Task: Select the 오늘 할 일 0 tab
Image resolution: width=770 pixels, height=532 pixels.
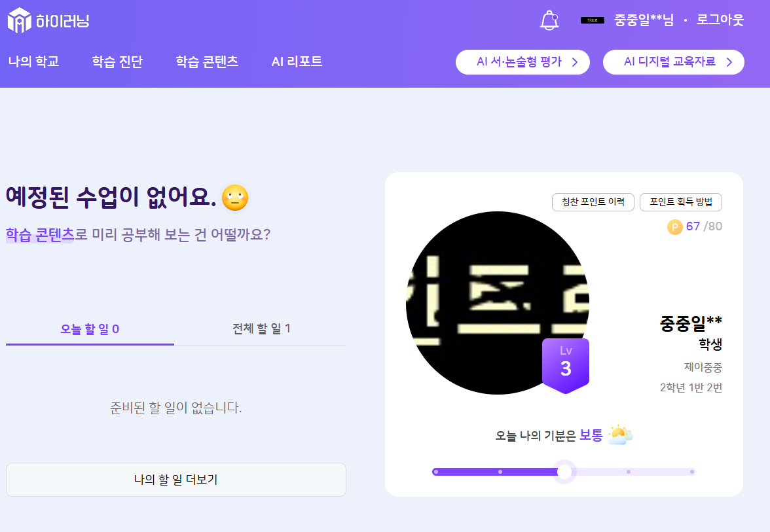Action: pos(90,328)
